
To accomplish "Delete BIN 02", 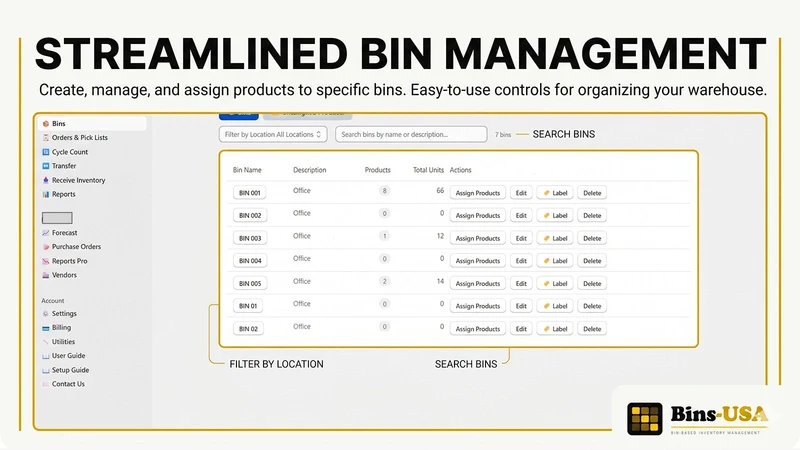I will (592, 329).
